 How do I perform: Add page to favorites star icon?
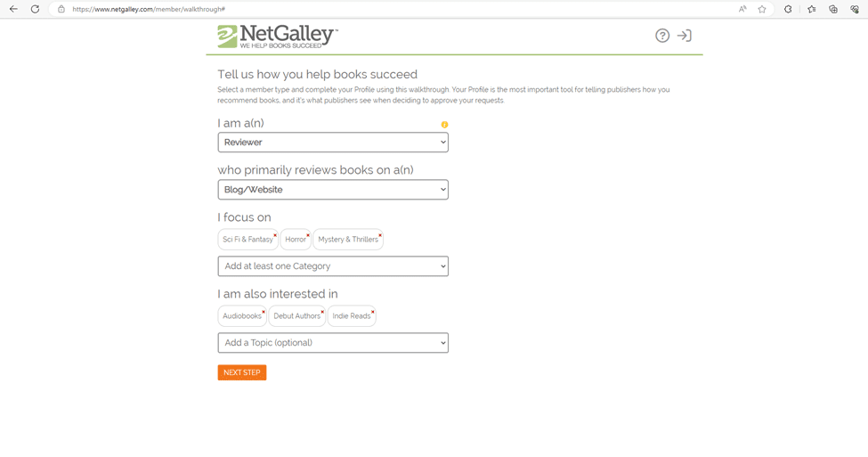click(762, 9)
